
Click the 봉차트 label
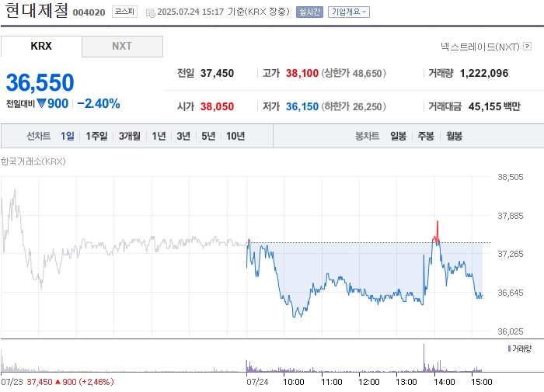(x=367, y=136)
